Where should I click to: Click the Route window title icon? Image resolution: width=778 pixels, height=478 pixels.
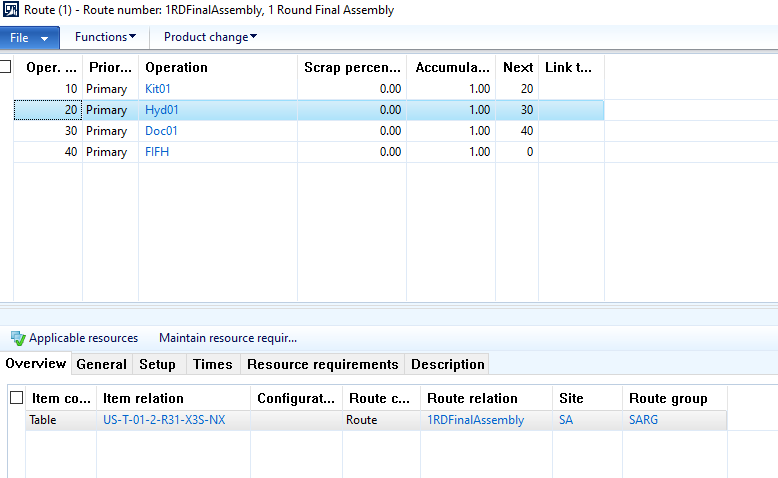click(11, 9)
